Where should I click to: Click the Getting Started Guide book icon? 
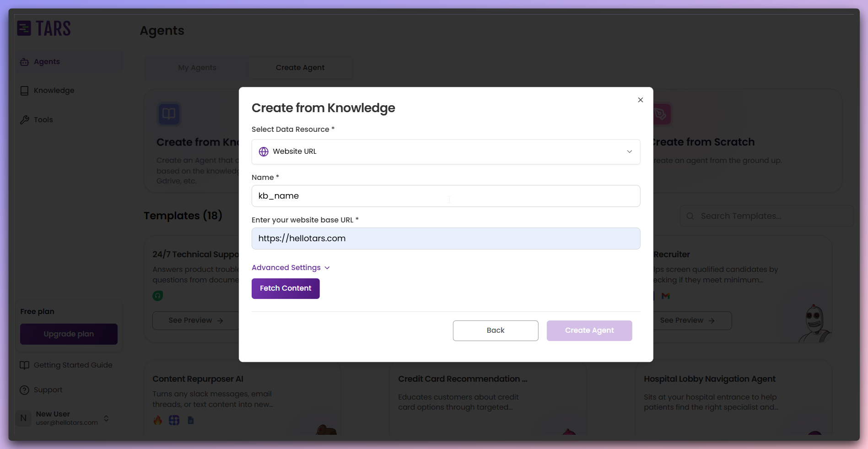click(24, 365)
